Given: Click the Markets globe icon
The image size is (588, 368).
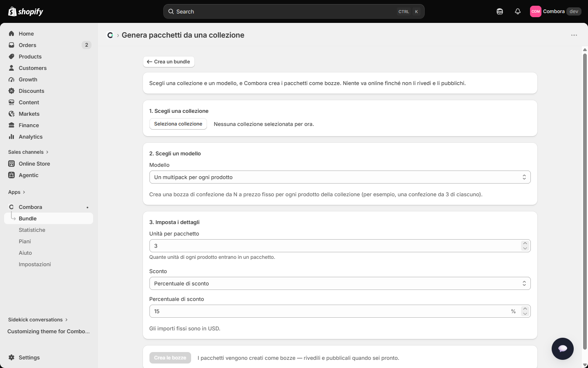Looking at the screenshot, I should (11, 114).
